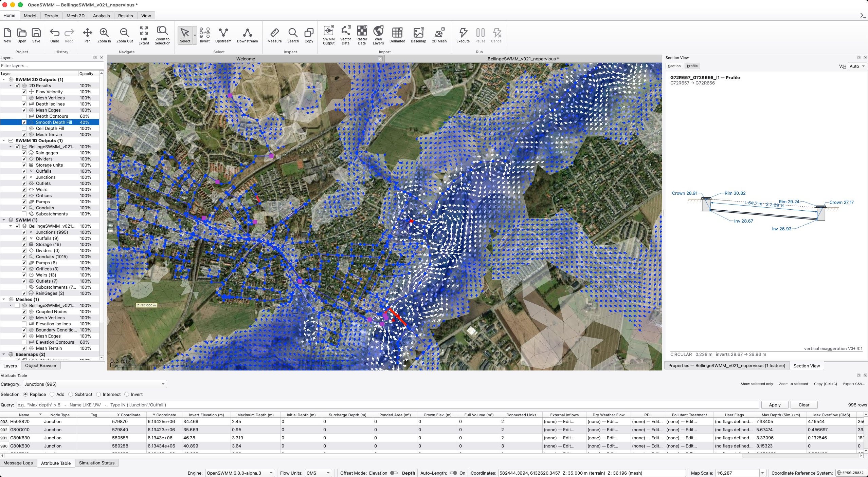The width and height of the screenshot is (868, 477).
Task: Choose the Downstream trace tool
Action: pos(247,35)
